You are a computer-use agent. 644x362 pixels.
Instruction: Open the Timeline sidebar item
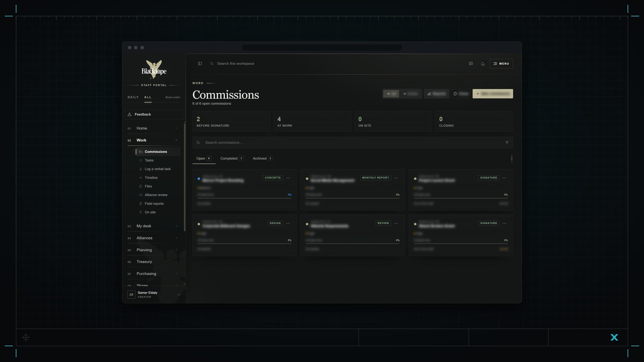[x=158, y=178]
